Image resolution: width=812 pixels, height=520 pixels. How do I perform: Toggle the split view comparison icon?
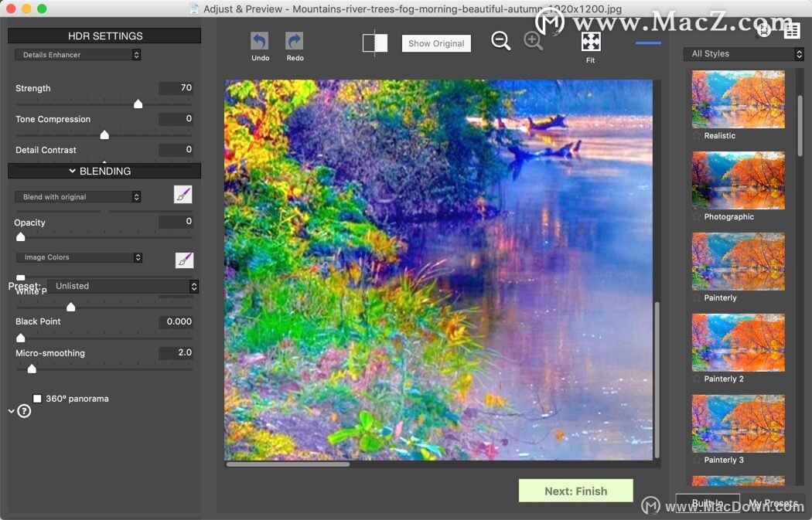click(x=375, y=43)
